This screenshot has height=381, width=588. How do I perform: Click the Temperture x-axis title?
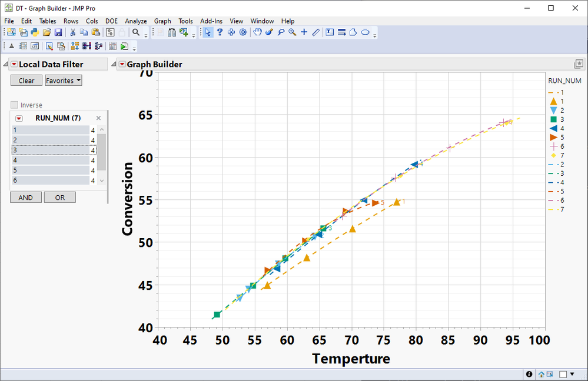[x=351, y=359]
